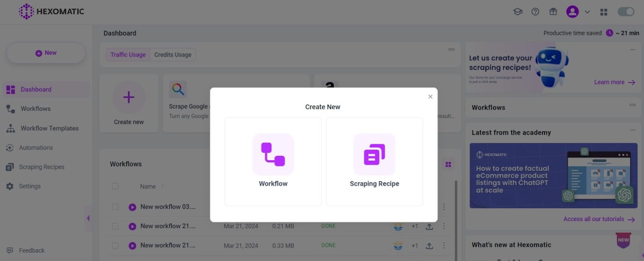The image size is (644, 261).
Task: Expand the user account dropdown arrow
Action: pyautogui.click(x=587, y=12)
